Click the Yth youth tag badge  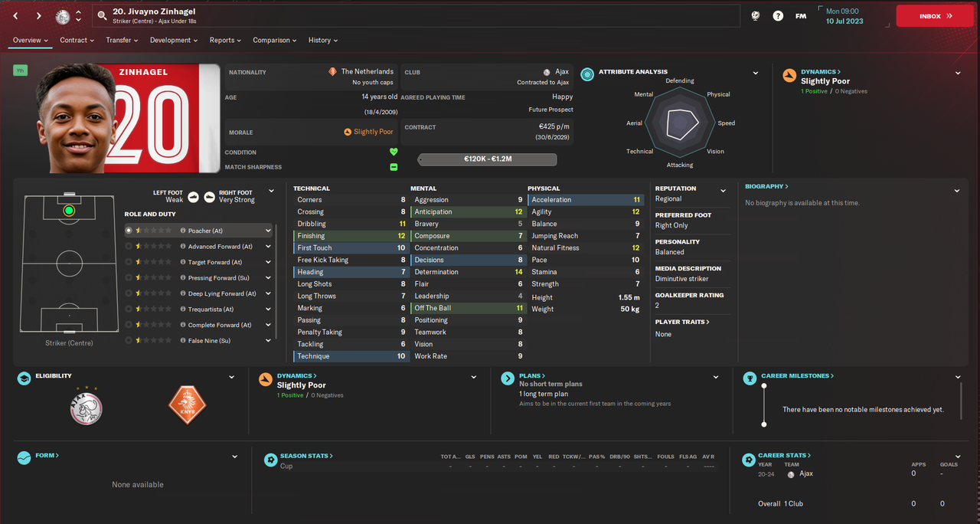coord(20,70)
